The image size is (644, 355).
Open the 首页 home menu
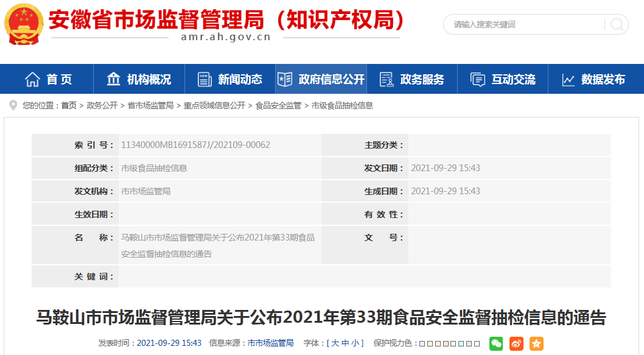click(x=47, y=79)
